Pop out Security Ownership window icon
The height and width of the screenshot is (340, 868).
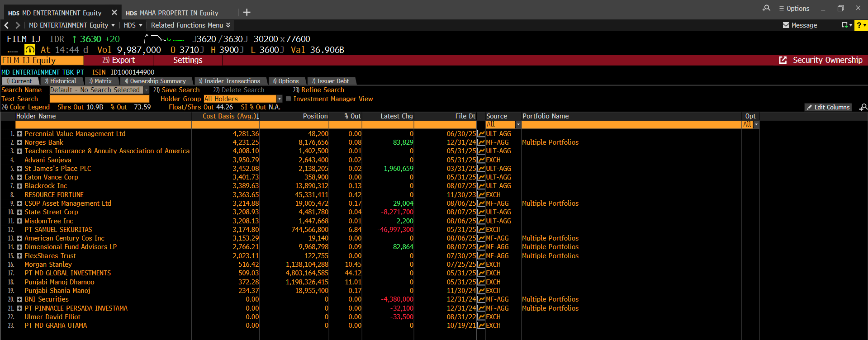783,60
